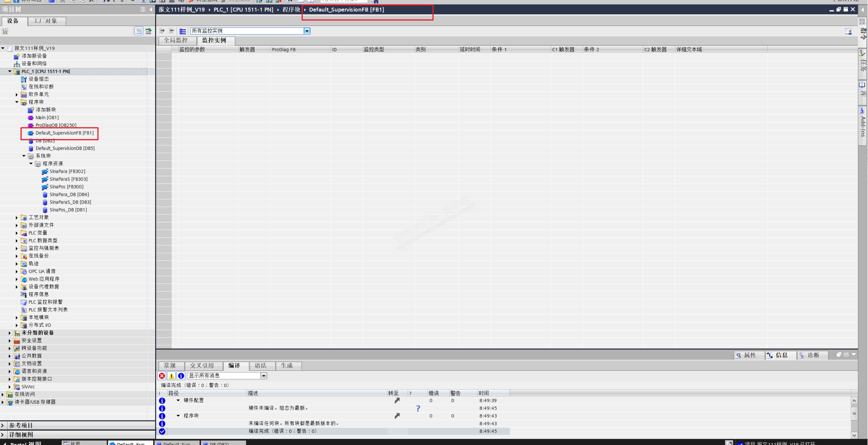
Task: Expand the PLC 变量 folder
Action: tap(16, 233)
